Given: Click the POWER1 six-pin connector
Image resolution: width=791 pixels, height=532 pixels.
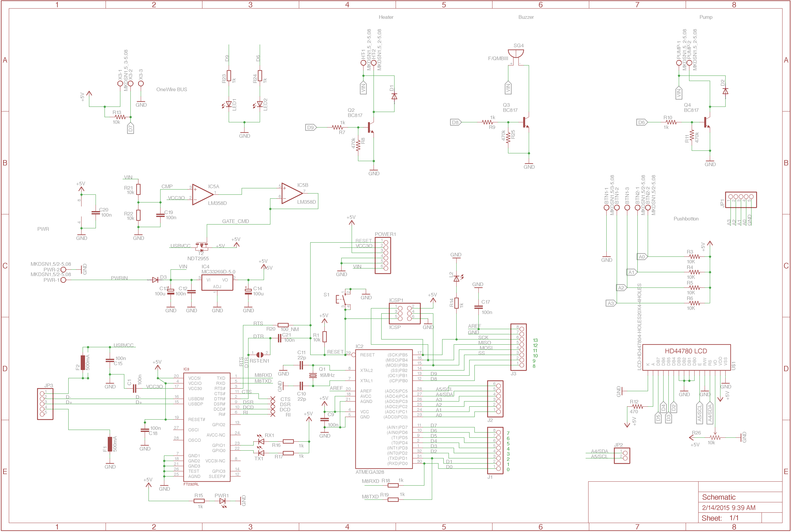Looking at the screenshot, I should (383, 255).
